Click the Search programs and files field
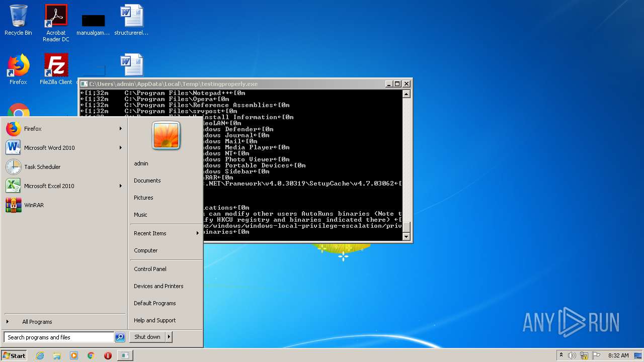 coord(59,337)
